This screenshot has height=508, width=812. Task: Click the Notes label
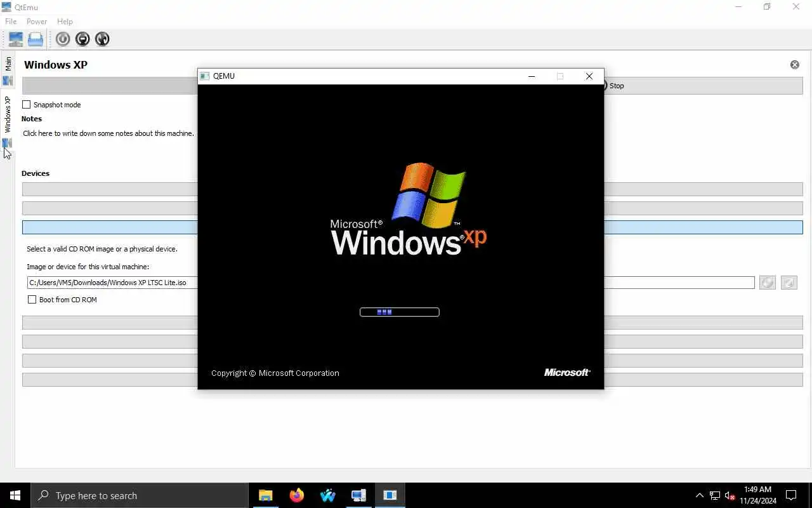point(32,119)
